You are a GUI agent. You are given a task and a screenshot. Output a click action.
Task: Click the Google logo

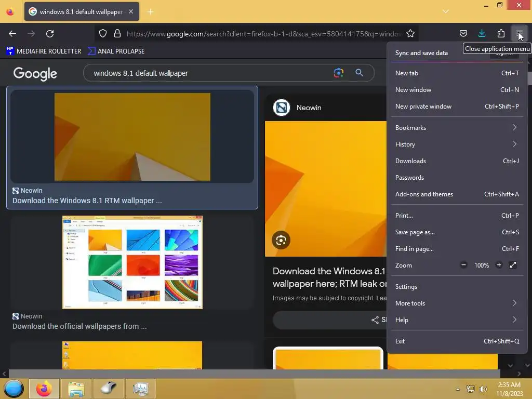(35, 73)
